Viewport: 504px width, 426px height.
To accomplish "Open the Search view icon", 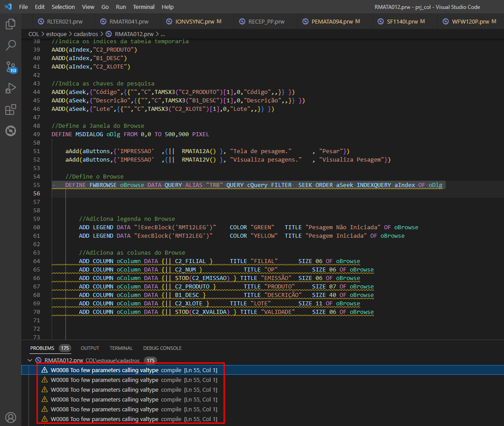I will pyautogui.click(x=11, y=45).
